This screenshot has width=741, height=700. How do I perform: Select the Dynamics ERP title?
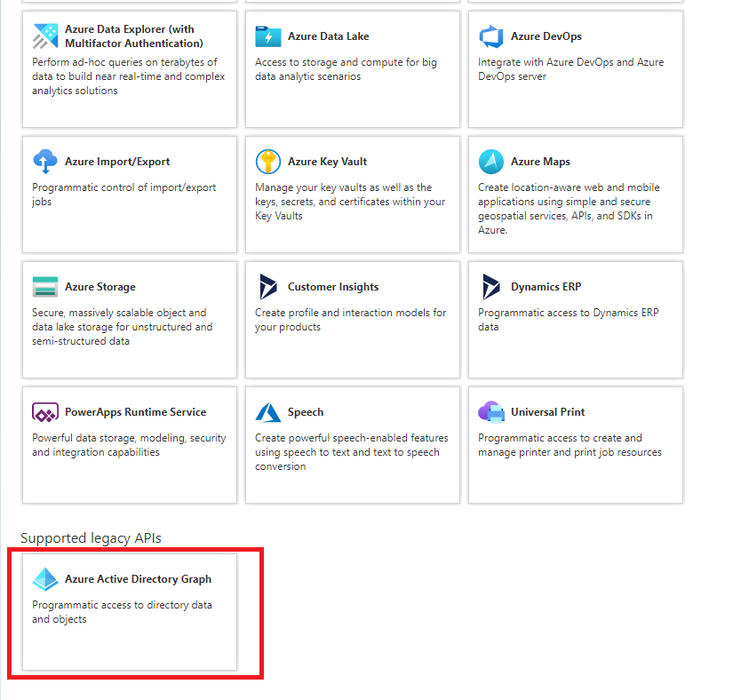point(546,287)
